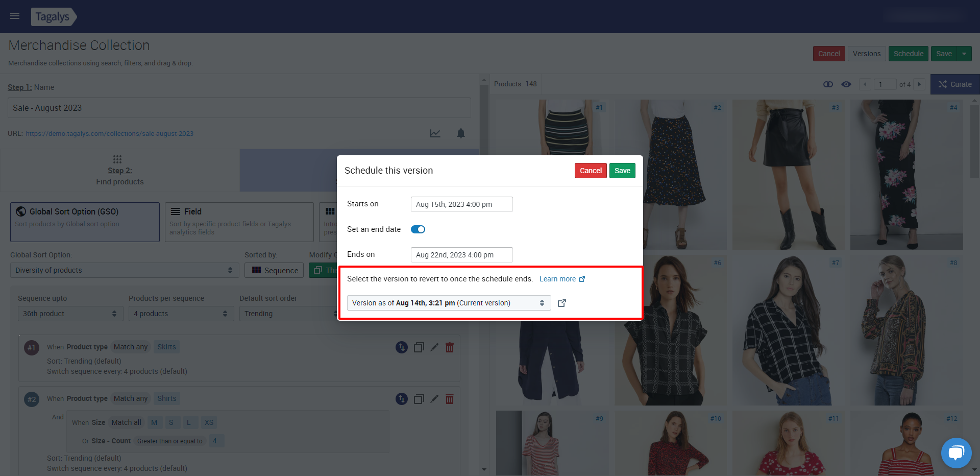Switch to Step 2 Find products tab
Screen dimensions: 980x476
[120, 171]
